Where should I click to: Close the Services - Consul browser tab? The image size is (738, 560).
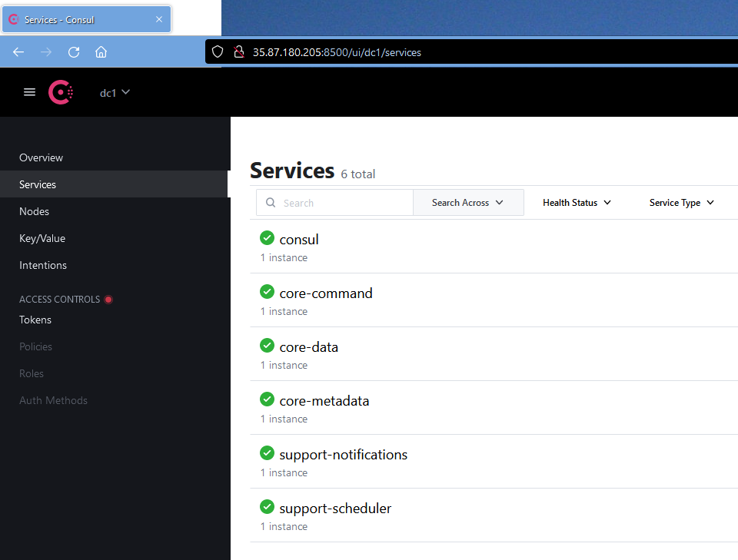click(159, 19)
